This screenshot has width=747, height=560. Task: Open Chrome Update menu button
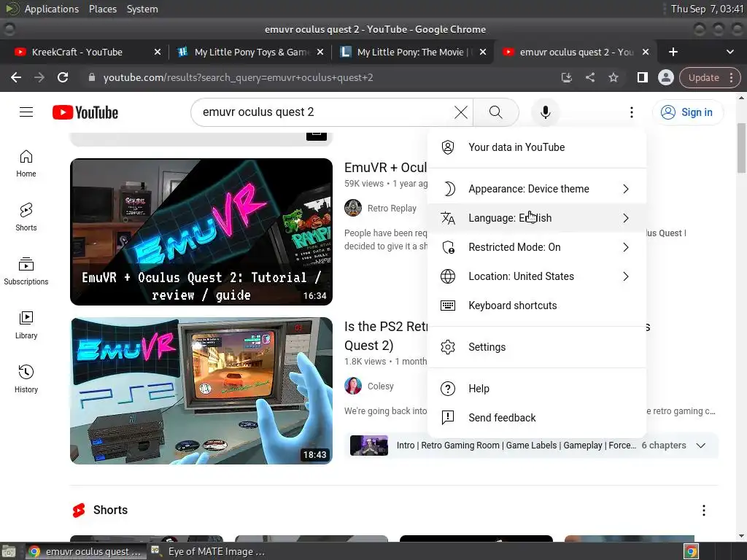click(710, 77)
